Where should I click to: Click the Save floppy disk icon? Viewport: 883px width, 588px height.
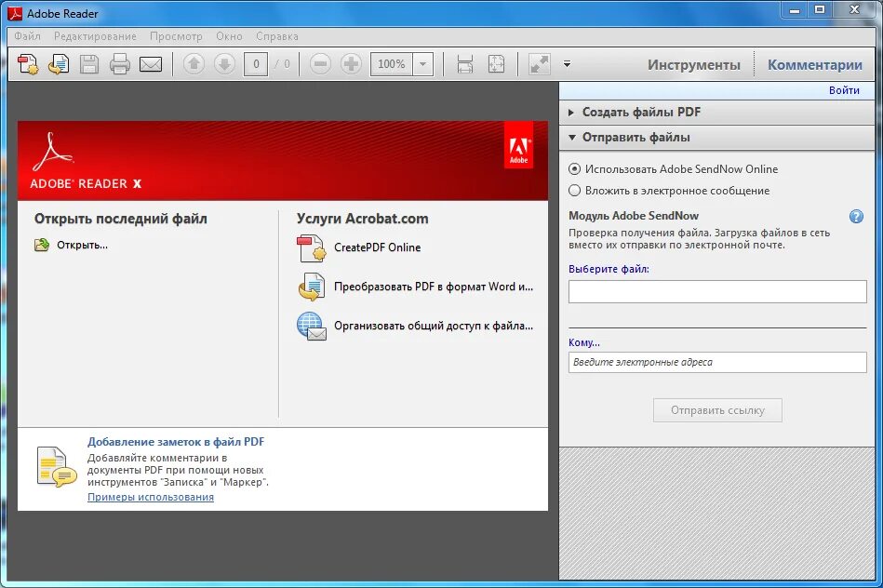pos(89,64)
